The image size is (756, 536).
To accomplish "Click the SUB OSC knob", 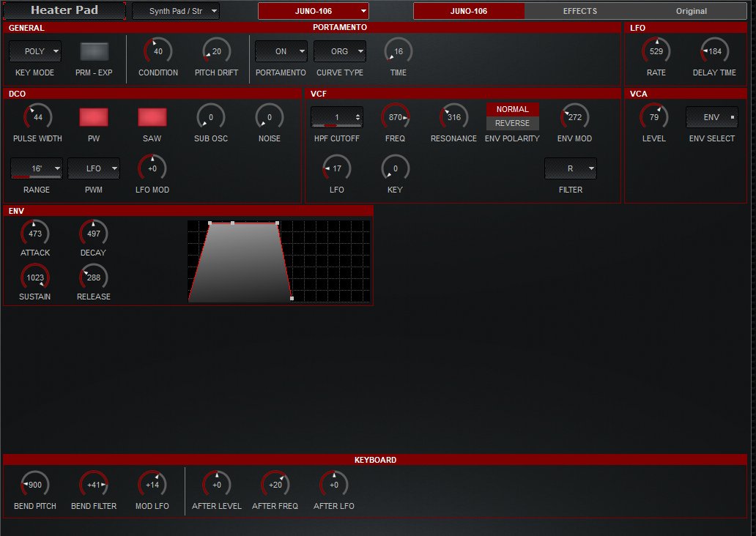I will (211, 117).
